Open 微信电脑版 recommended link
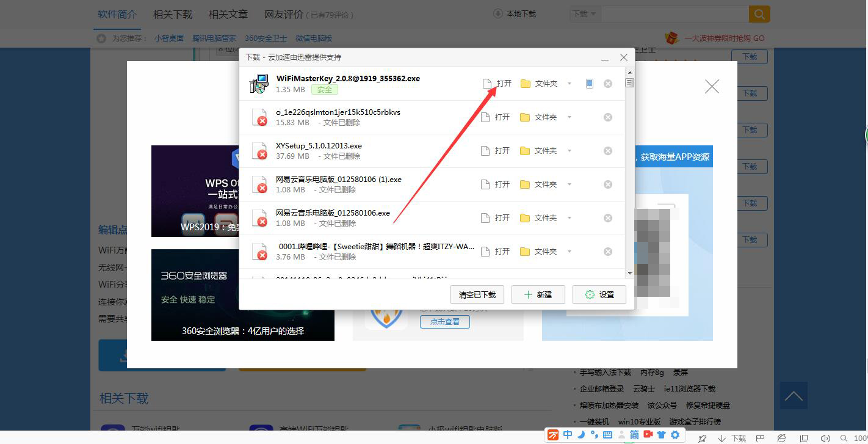Image resolution: width=868 pixels, height=444 pixels. [x=314, y=38]
